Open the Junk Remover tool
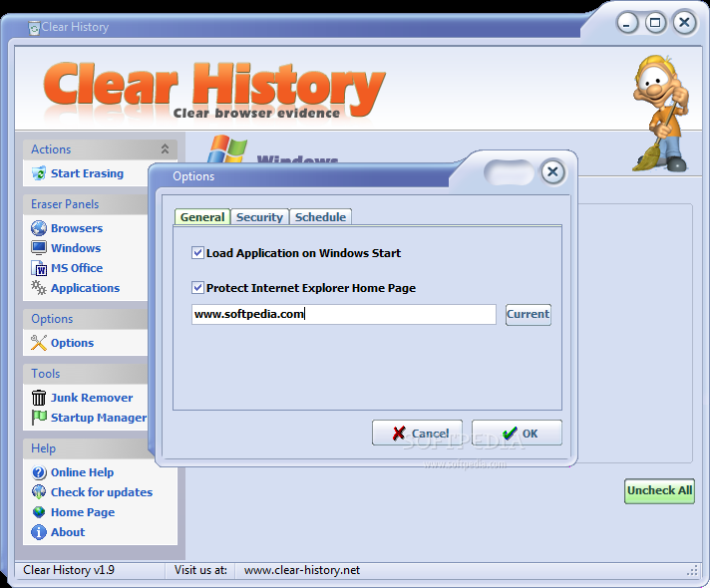Viewport: 710px width, 588px height. (x=92, y=398)
